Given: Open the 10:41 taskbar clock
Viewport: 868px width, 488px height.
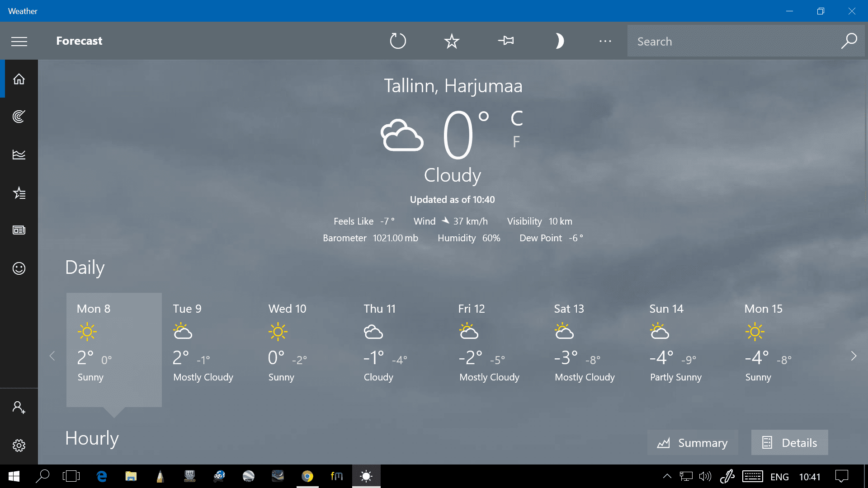Looking at the screenshot, I should 810,477.
